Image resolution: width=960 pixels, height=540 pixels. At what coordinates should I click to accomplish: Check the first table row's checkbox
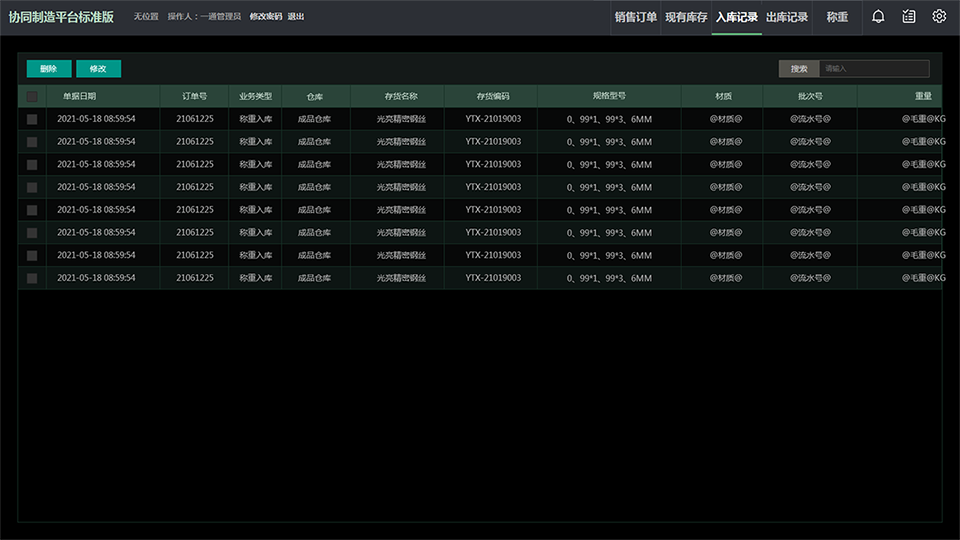[x=32, y=119]
